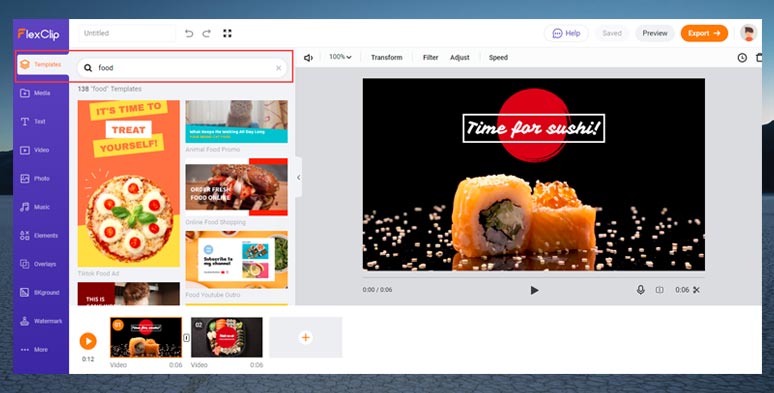This screenshot has width=774, height=393.
Task: Focus the template search field containing food
Action: pyautogui.click(x=182, y=68)
